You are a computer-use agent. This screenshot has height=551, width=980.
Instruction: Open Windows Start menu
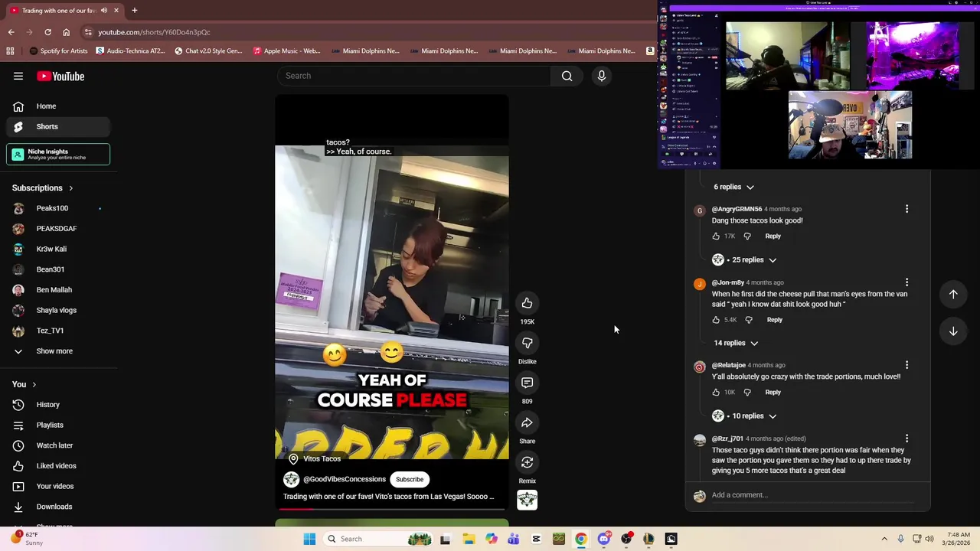(x=309, y=539)
